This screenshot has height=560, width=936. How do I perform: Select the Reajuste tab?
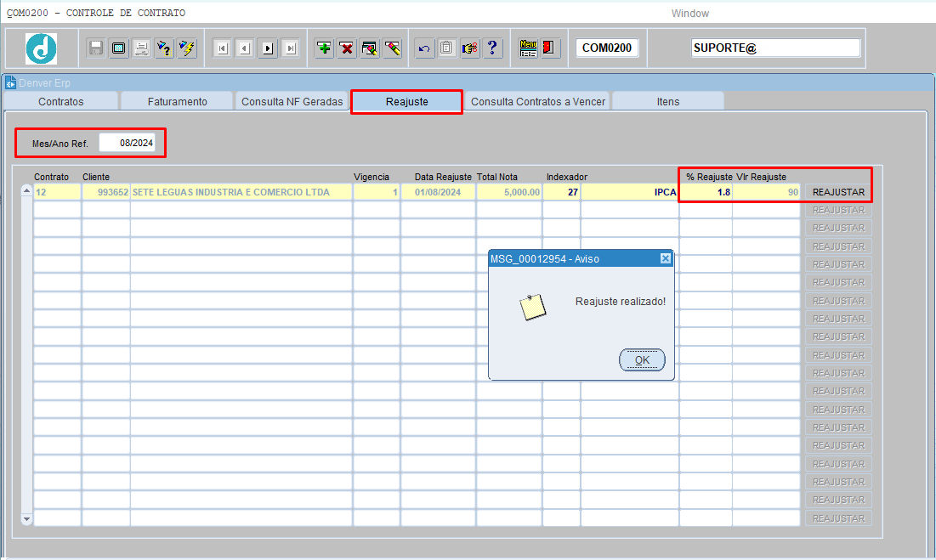click(406, 101)
